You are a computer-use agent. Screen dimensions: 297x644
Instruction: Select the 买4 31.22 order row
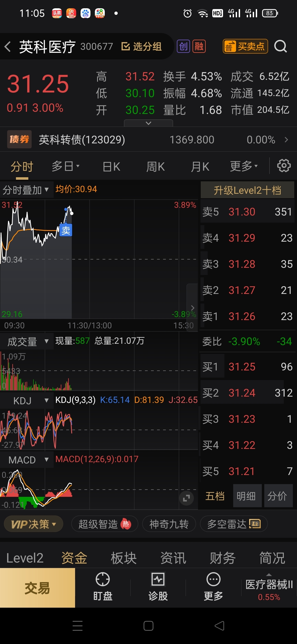(x=247, y=445)
